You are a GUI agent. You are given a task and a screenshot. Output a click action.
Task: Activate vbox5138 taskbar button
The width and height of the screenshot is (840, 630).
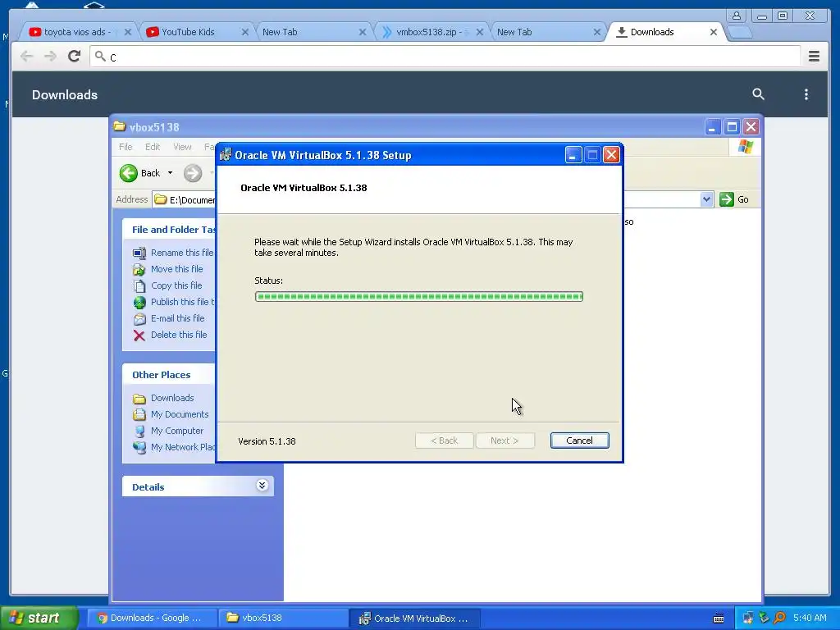(x=283, y=618)
